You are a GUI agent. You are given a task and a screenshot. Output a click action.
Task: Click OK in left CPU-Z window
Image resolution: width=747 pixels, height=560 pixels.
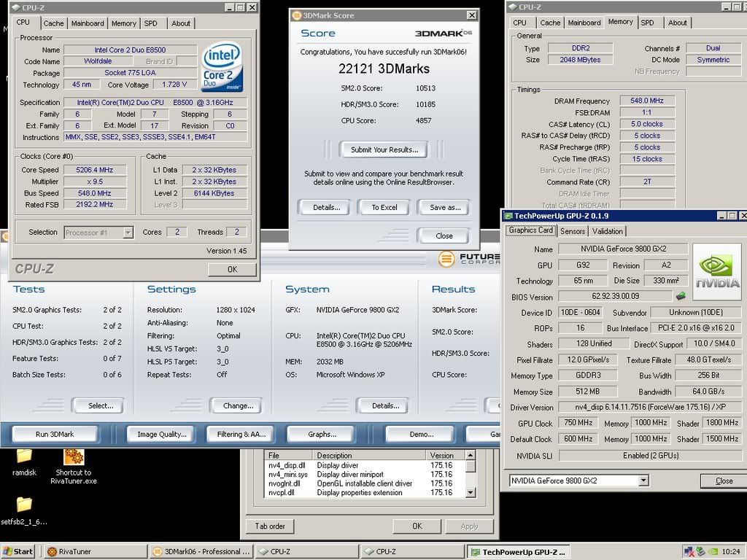point(232,270)
